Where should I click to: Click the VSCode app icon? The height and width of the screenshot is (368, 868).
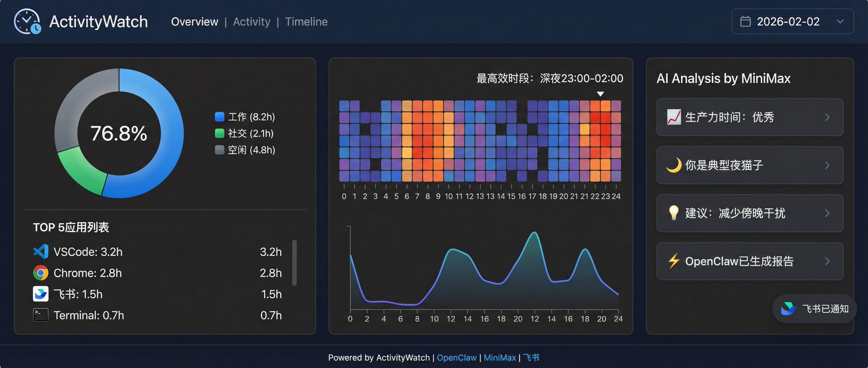[41, 252]
